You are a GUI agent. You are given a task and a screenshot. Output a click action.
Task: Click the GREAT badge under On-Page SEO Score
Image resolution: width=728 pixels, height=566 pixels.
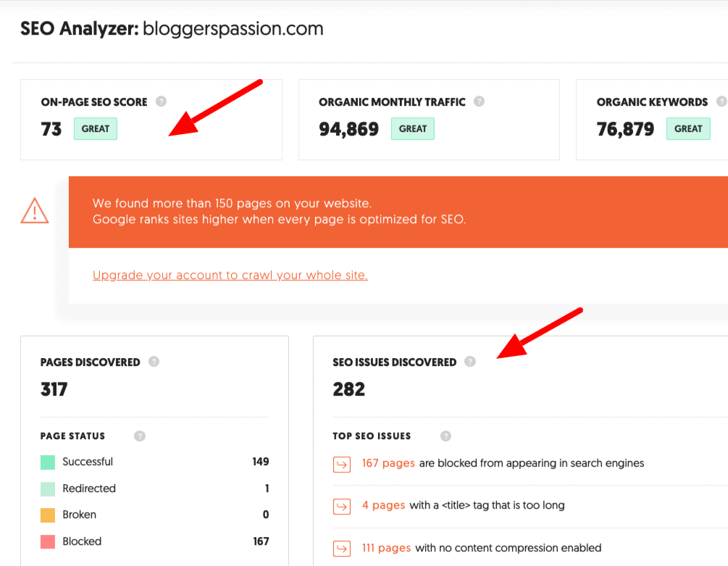[95, 128]
